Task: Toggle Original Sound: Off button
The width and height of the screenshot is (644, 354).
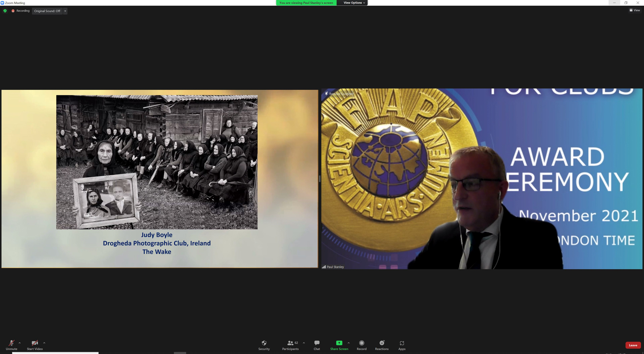Action: (x=47, y=11)
